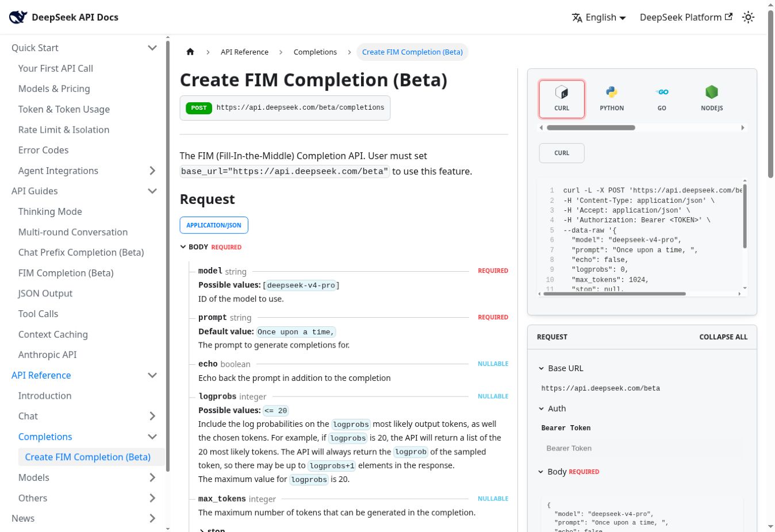The image size is (775, 532).
Task: Collapse the request Body section
Action: pos(568,472)
